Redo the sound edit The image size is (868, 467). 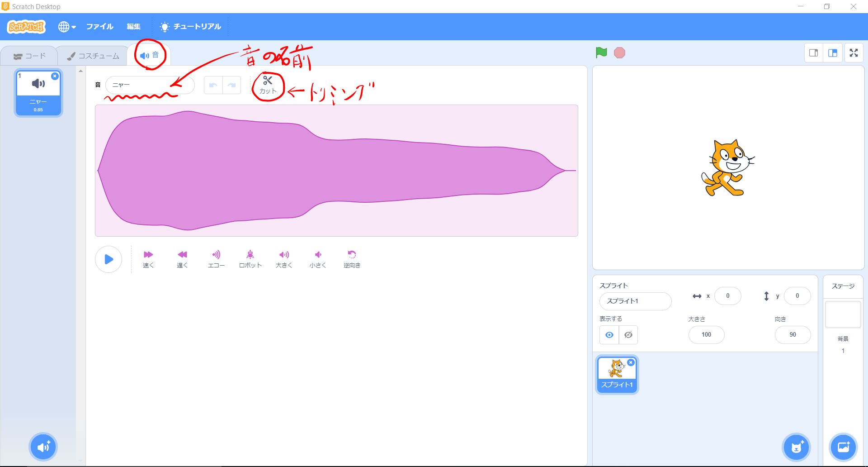pos(231,85)
